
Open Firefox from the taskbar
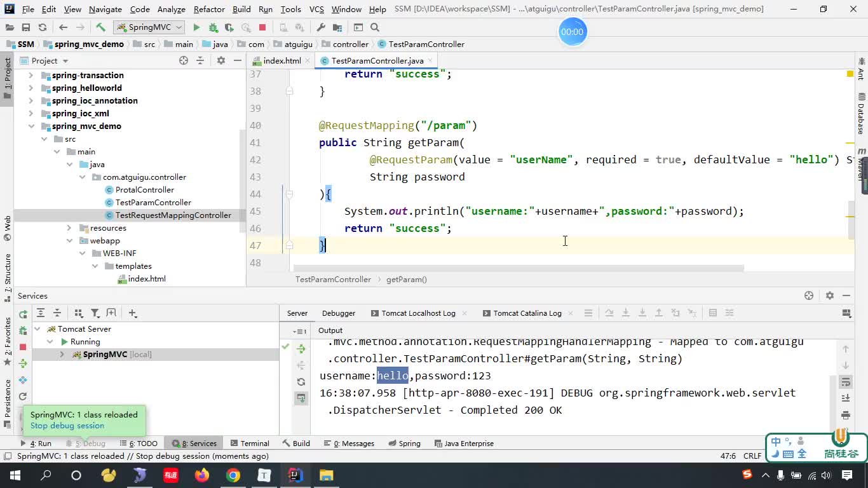click(x=202, y=475)
